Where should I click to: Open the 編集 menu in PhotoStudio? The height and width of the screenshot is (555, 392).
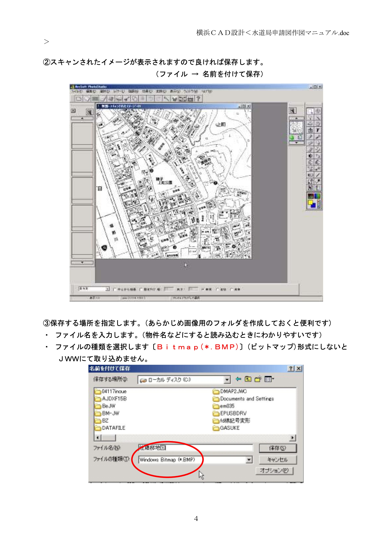click(91, 92)
